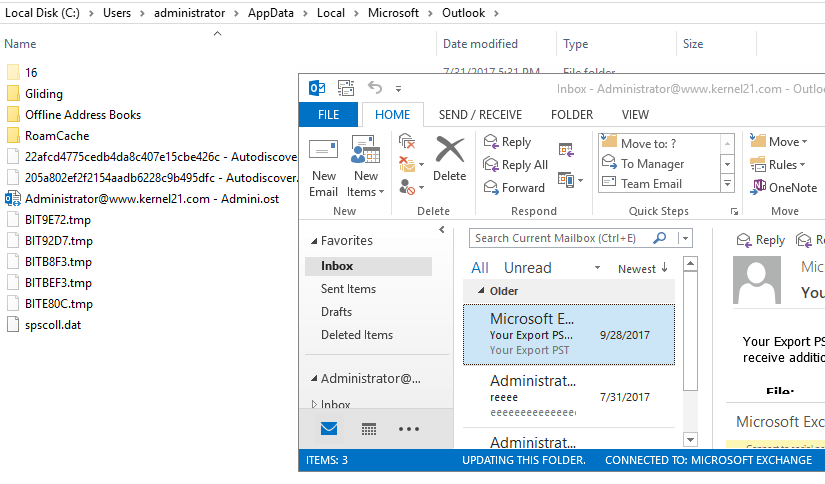
Task: Open Inbox under Favorites
Action: tap(368, 266)
